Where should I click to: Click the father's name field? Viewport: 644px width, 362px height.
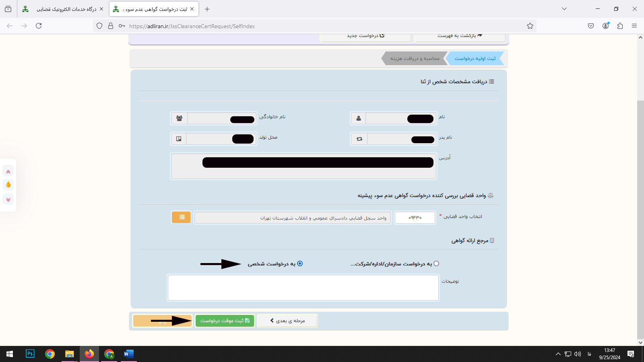point(402,139)
